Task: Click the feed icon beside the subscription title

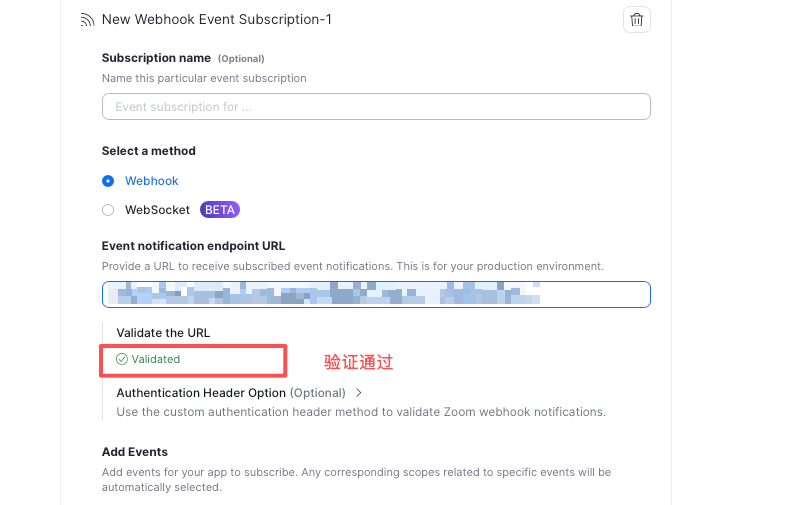Action: (87, 20)
